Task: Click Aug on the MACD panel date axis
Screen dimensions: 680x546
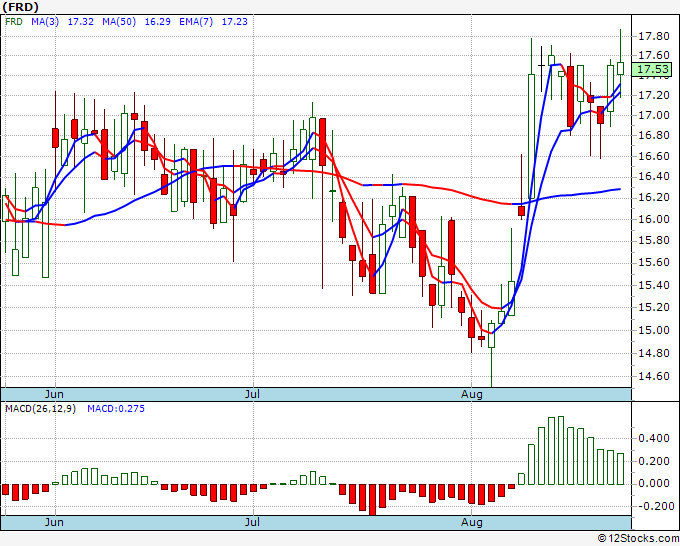Action: [x=471, y=522]
